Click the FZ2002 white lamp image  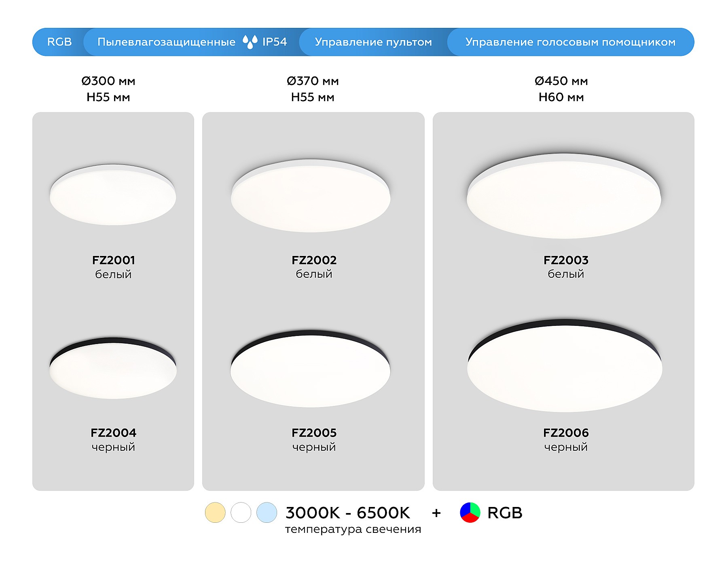click(x=311, y=196)
